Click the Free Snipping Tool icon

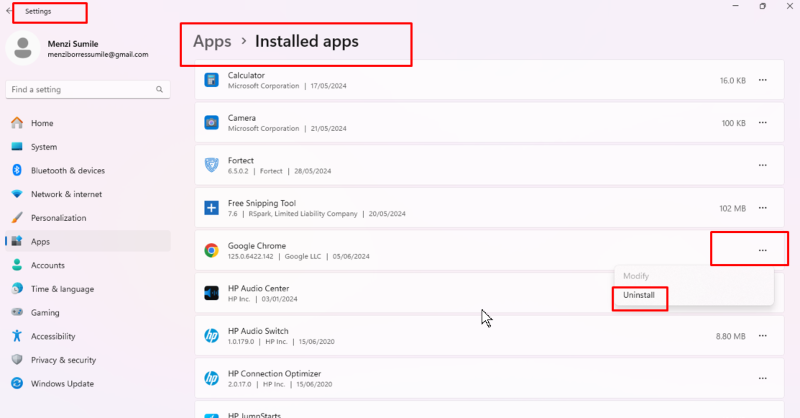[211, 208]
